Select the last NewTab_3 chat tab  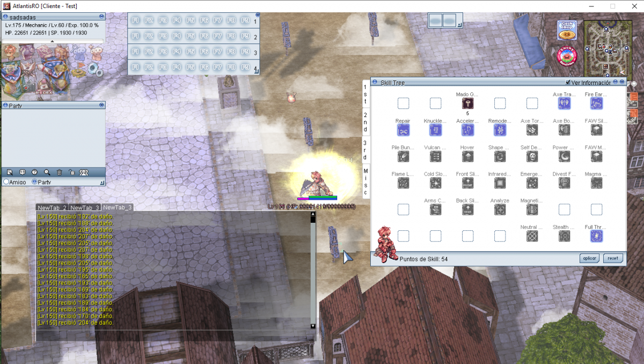pos(118,207)
